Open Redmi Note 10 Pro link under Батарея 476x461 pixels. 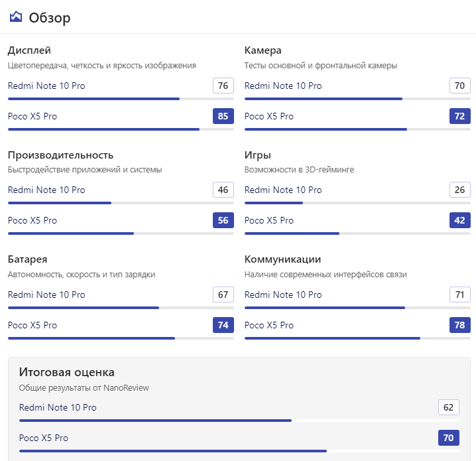(x=46, y=295)
